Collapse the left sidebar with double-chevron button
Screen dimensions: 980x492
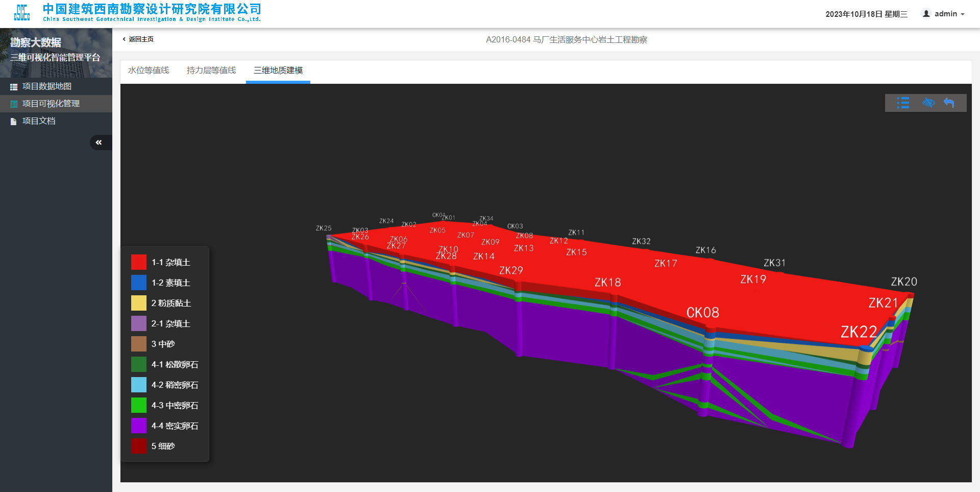[x=99, y=143]
